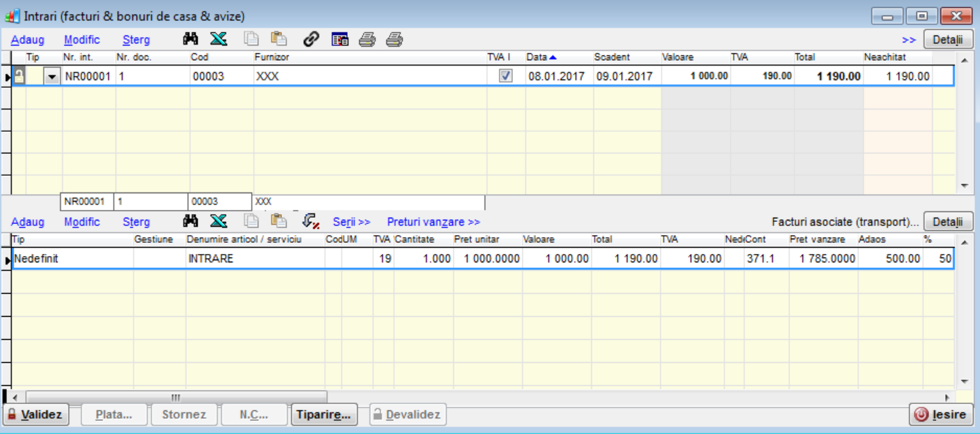Select Pret vanzare cell 1 785.0000
The width and height of the screenshot is (980, 434).
coord(822,258)
